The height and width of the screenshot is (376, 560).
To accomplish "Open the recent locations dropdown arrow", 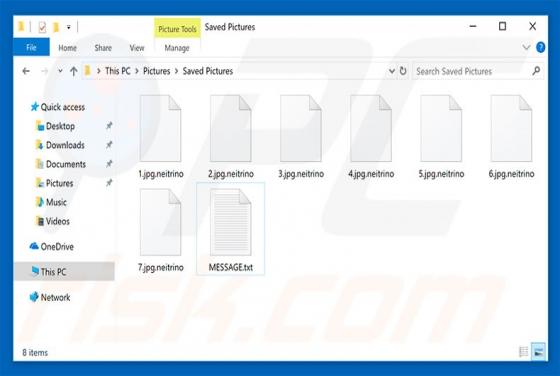I will click(x=60, y=71).
